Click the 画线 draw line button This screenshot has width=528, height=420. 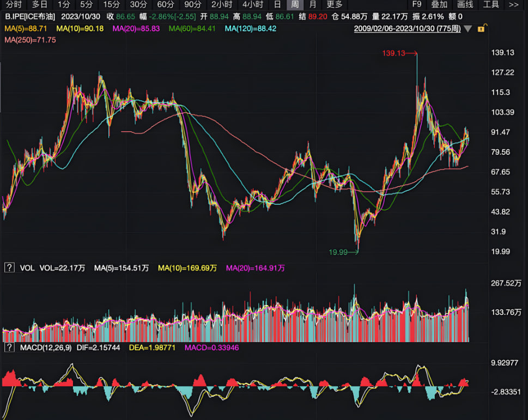pos(465,4)
